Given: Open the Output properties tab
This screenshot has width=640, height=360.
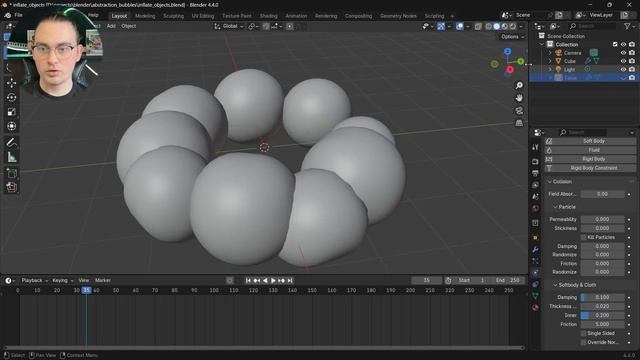Looking at the screenshot, I should click(536, 173).
